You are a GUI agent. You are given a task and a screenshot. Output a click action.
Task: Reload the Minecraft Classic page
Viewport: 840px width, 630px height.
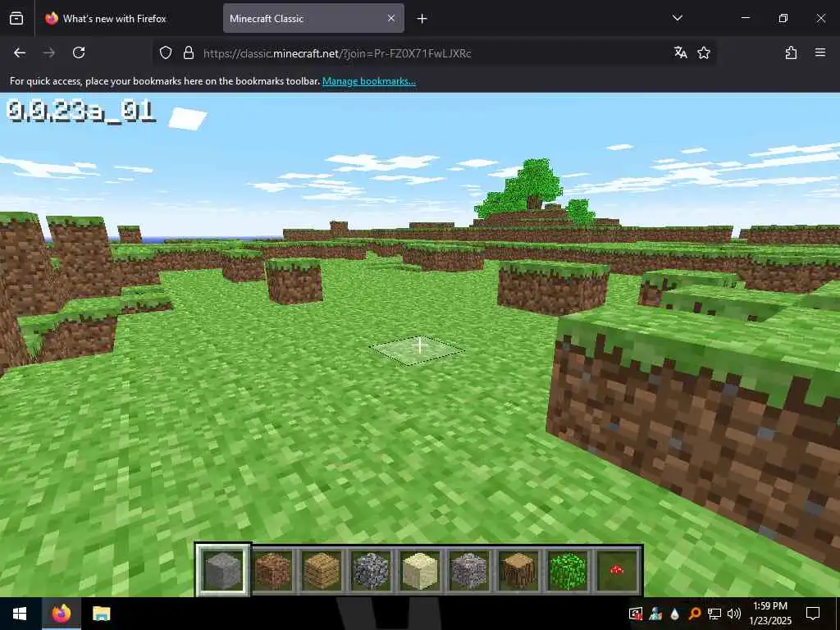click(79, 52)
